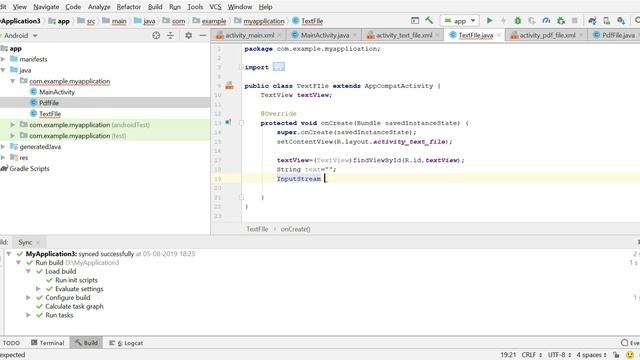640x360 pixels.
Task: Click the Make Project hammer icon
Action: click(x=429, y=20)
